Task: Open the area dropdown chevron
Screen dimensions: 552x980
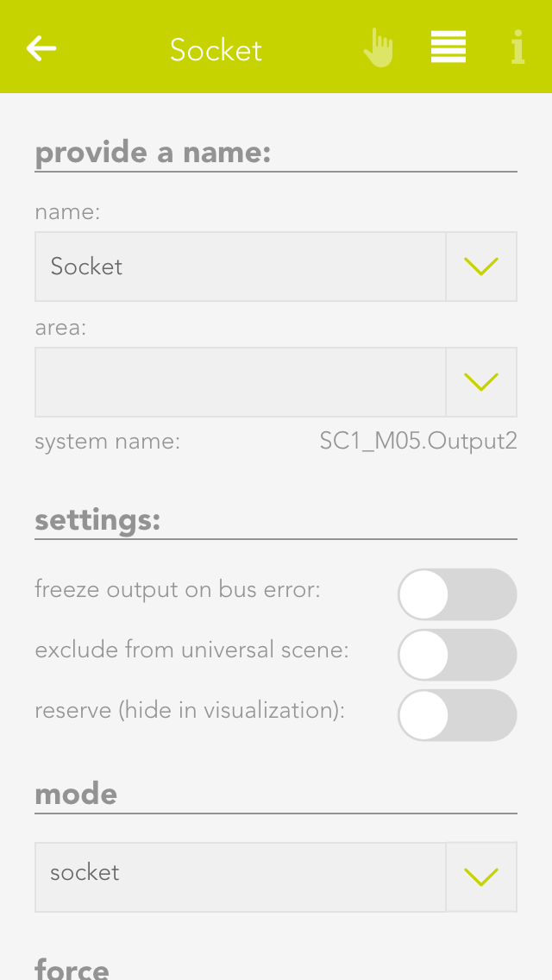Action: 481,382
